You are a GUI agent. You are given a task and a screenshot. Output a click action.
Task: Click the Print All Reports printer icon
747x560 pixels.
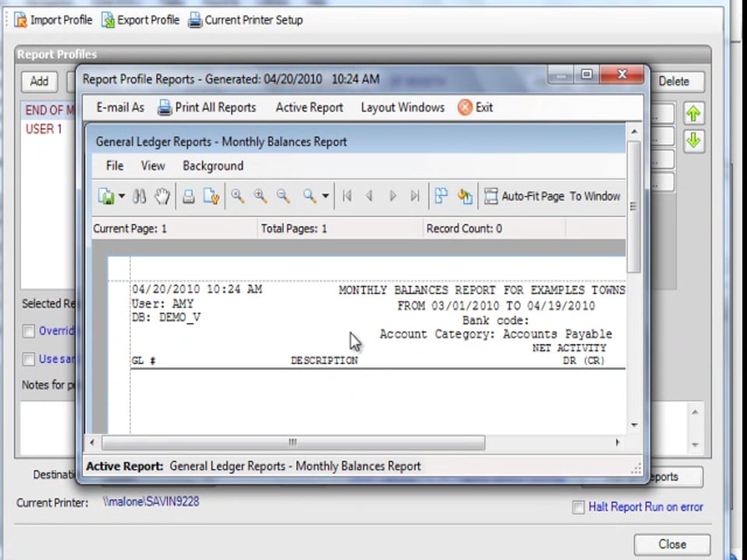[x=165, y=107]
